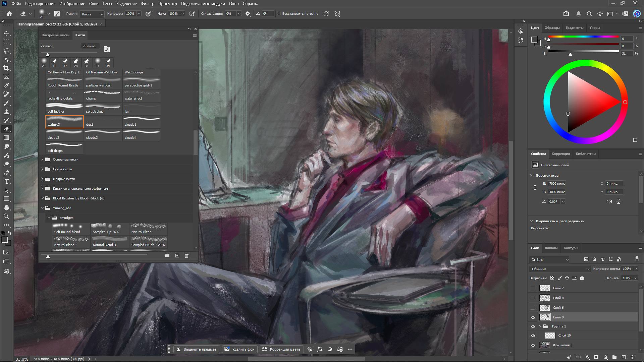Create new brush preset icon
The height and width of the screenshot is (362, 644).
[177, 256]
